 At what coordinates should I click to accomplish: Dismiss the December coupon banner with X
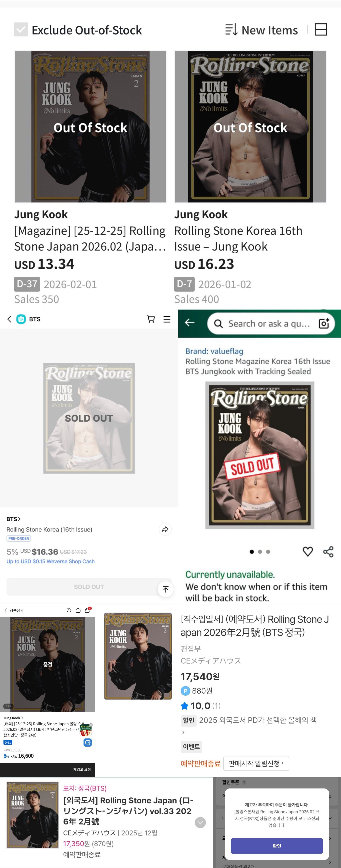click(91, 725)
